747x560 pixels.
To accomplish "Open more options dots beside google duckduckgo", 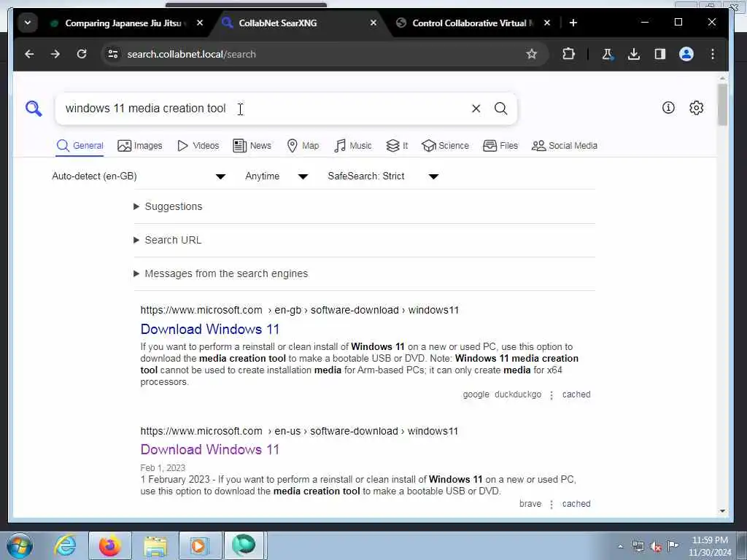I will point(551,395).
